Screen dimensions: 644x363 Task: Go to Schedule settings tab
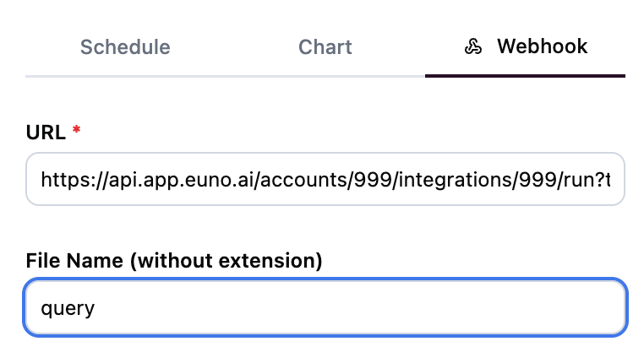[x=125, y=47]
